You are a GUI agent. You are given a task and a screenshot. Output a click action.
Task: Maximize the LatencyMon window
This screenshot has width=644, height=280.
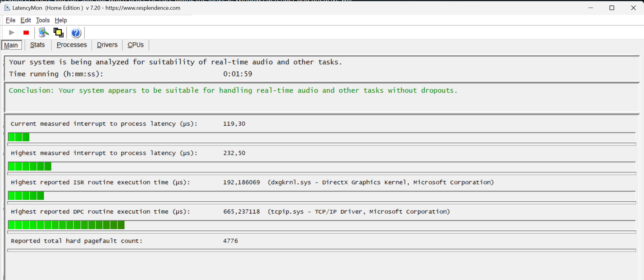coord(612,8)
